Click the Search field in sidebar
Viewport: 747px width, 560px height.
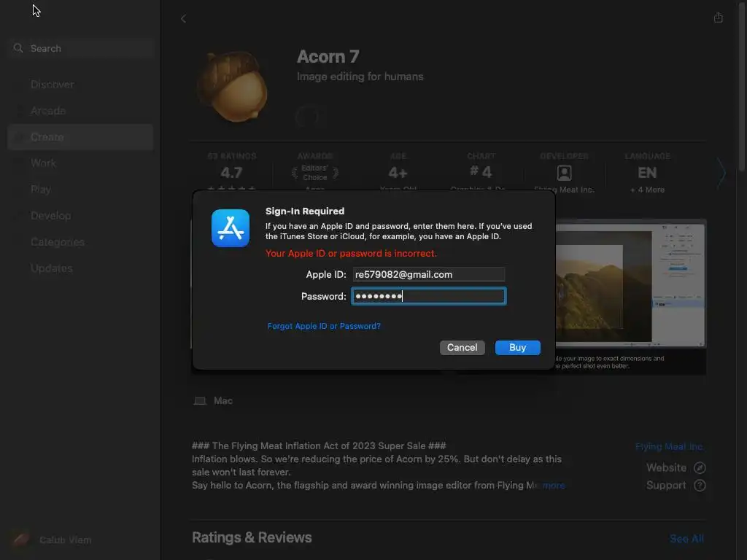tap(80, 49)
